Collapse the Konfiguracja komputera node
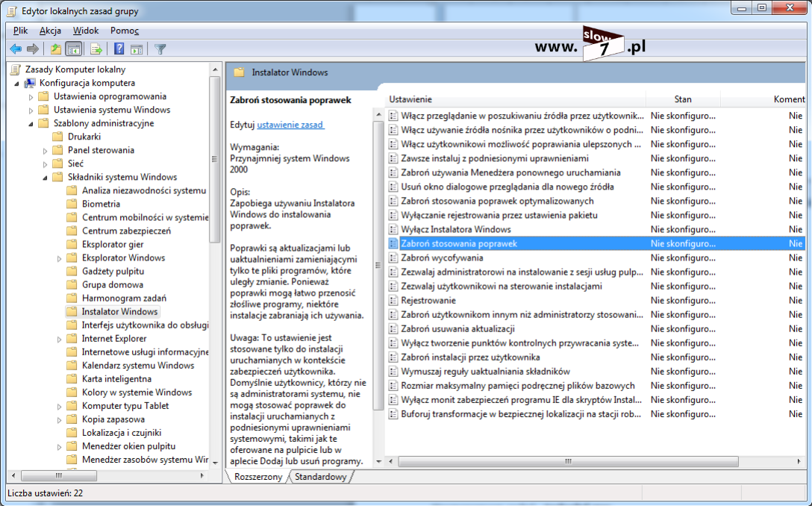 (x=16, y=84)
